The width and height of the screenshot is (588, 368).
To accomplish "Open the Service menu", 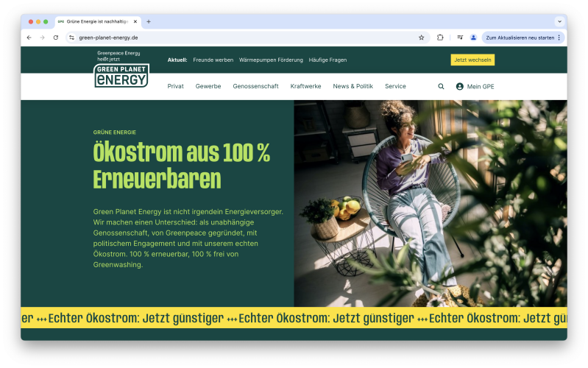I will 395,86.
